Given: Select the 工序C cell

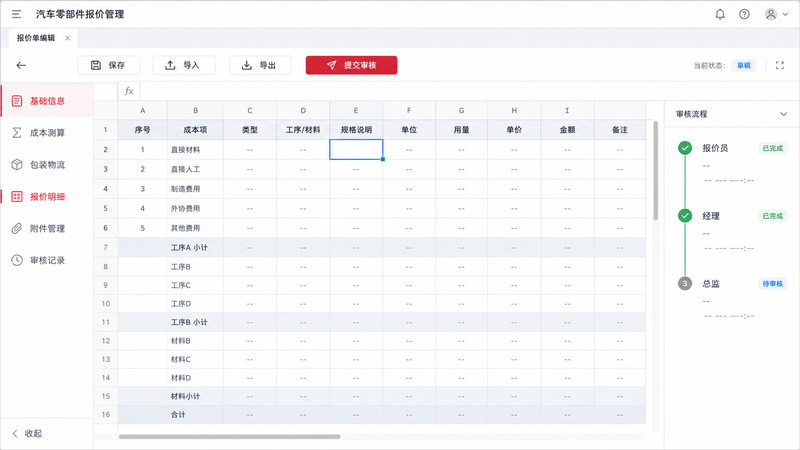Looking at the screenshot, I should coord(195,285).
